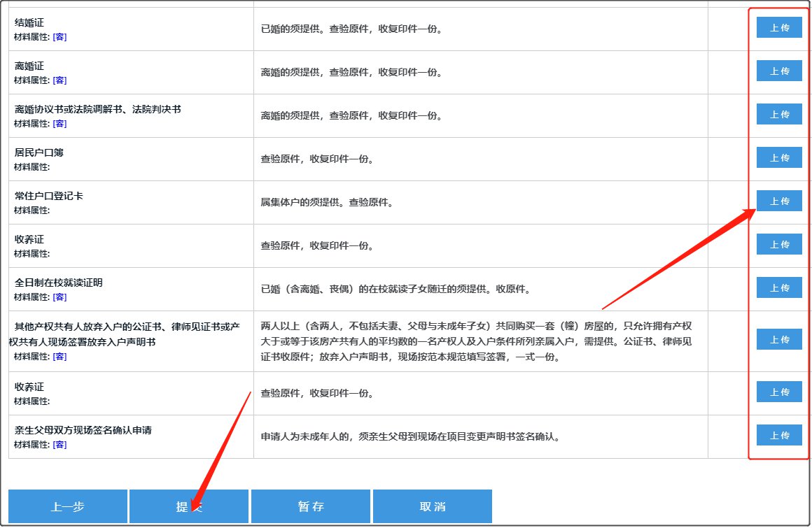The image size is (812, 528).
Task: Cancel the form with 取消 button
Action: pos(432,506)
